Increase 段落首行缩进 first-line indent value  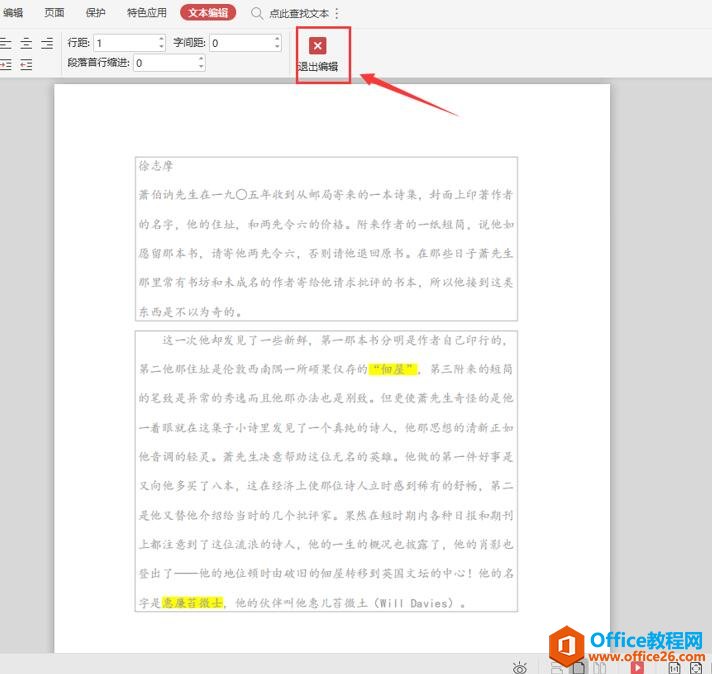(201, 59)
